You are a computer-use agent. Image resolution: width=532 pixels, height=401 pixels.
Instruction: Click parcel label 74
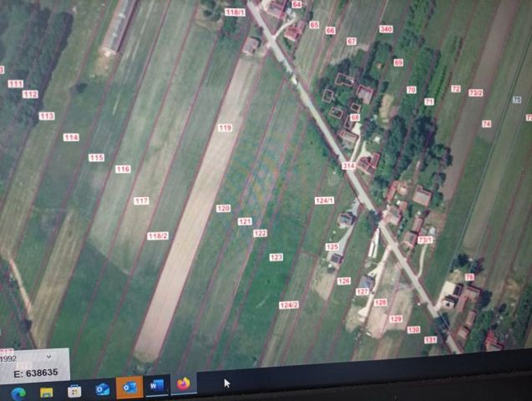[487, 124]
